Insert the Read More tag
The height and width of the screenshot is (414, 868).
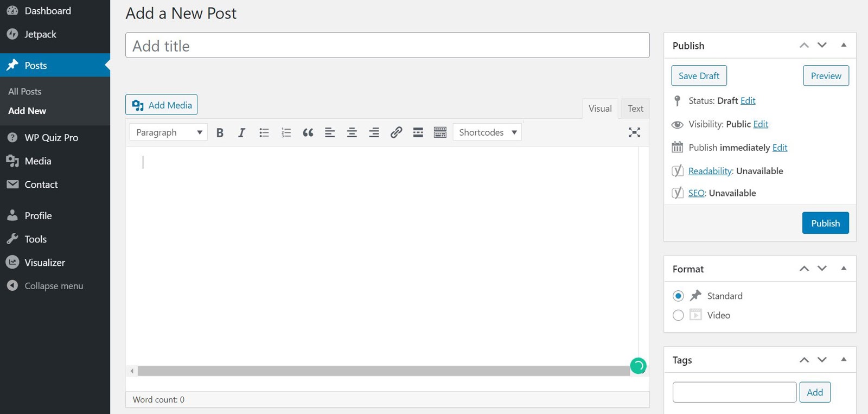(x=418, y=132)
